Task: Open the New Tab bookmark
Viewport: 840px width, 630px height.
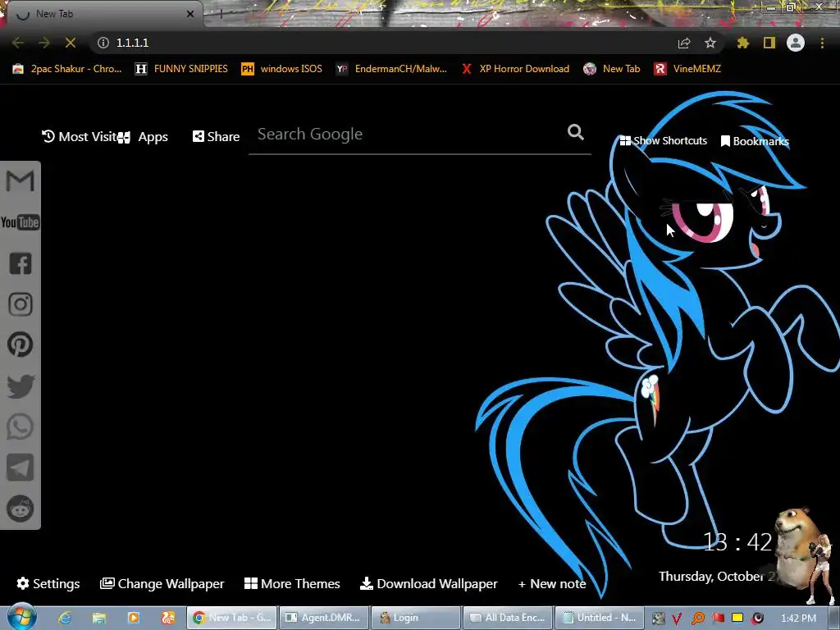Action: 612,69
